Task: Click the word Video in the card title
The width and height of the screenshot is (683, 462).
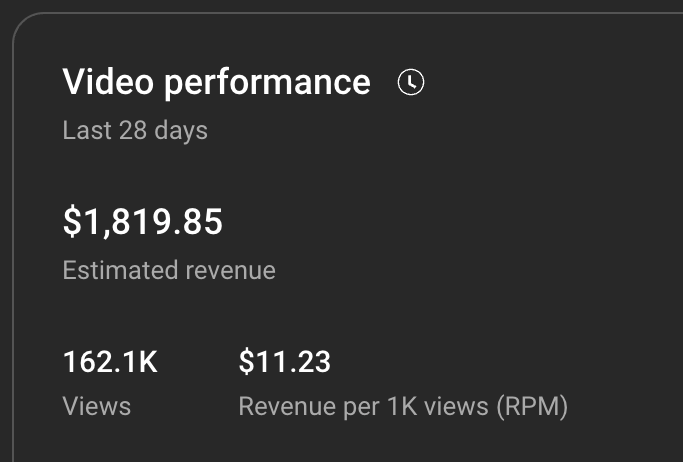Action: 108,81
